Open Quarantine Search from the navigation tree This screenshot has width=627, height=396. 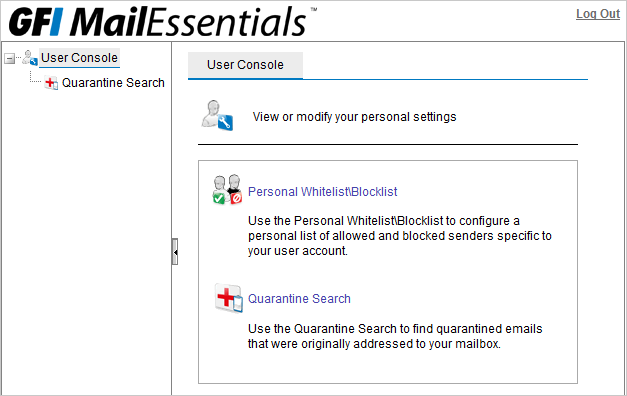(113, 83)
